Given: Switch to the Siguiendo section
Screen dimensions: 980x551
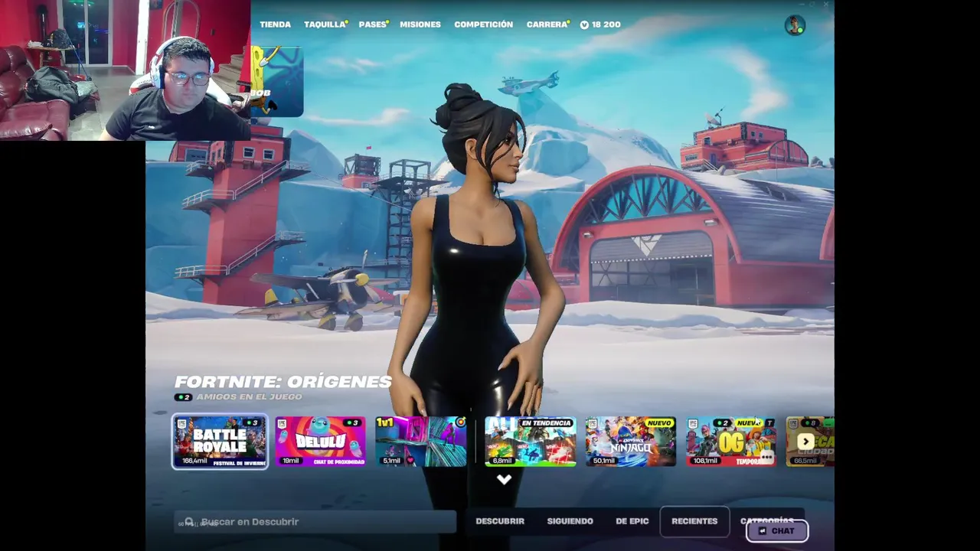Looking at the screenshot, I should [570, 521].
